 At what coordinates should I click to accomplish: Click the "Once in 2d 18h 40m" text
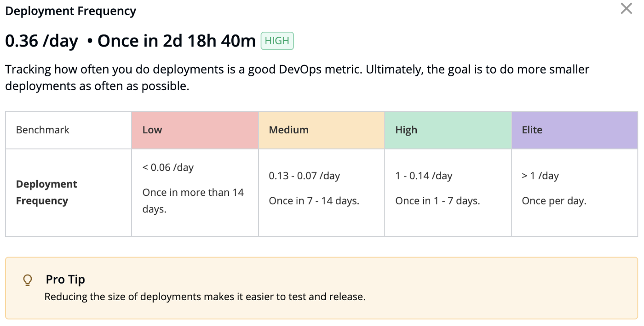[176, 41]
